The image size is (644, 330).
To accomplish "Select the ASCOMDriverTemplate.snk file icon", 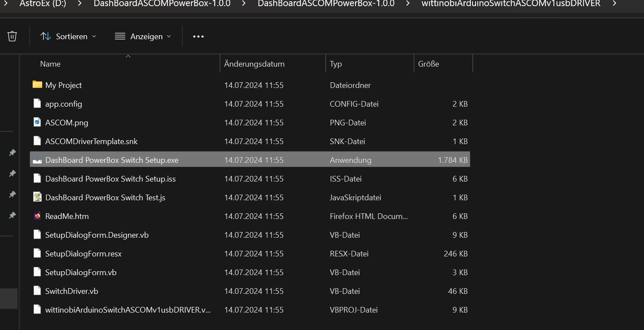I will coord(37,141).
